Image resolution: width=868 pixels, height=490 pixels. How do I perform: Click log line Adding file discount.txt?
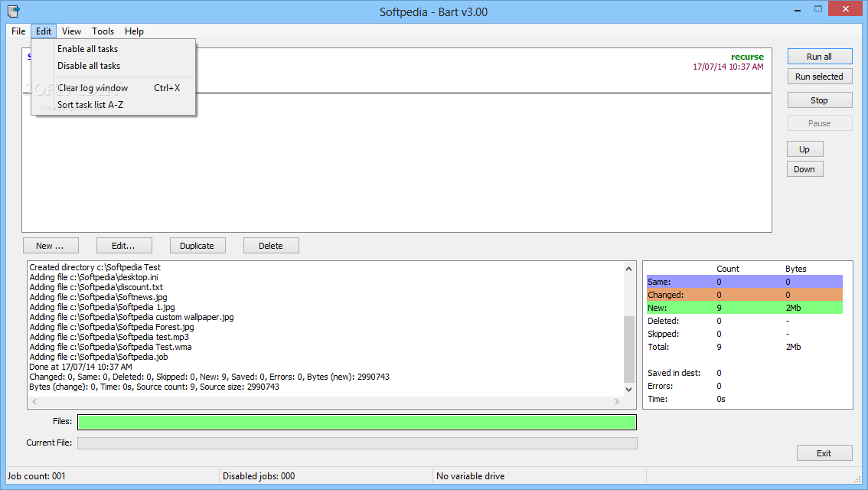(96, 287)
